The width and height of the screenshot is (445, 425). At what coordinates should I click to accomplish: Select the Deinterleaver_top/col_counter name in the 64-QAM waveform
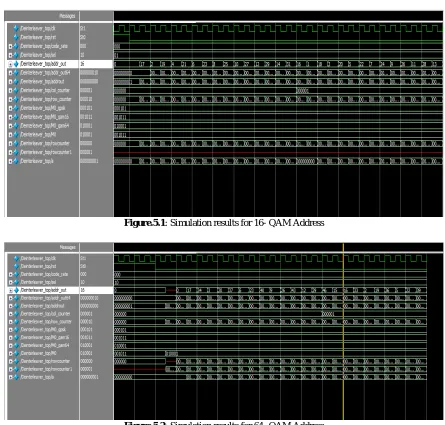point(45,314)
